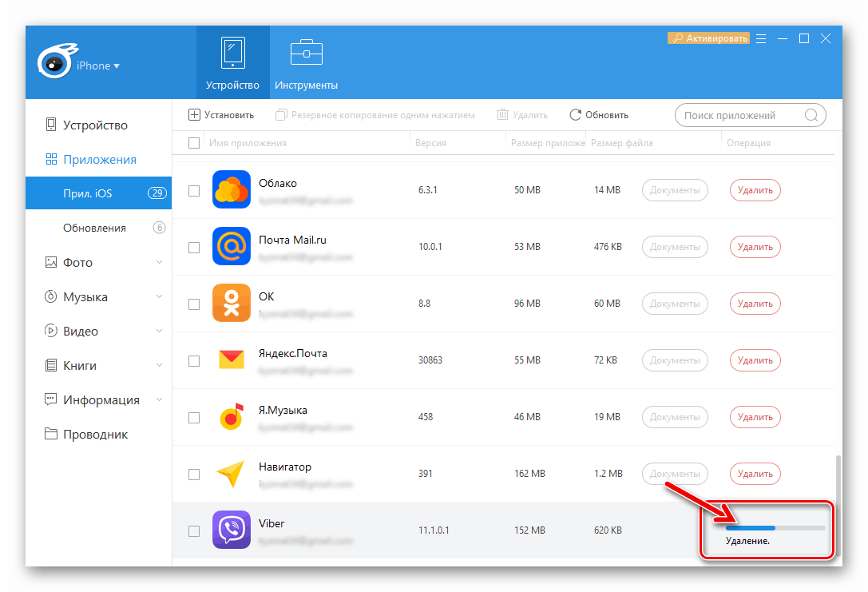The height and width of the screenshot is (592, 868).
Task: Expand the Музыка section chevron
Action: 160,297
